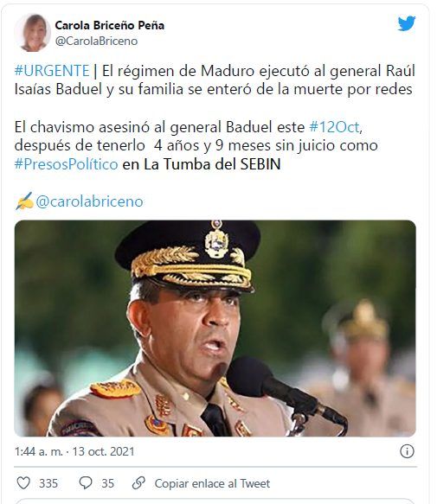Click the 35 replies count
The height and width of the screenshot is (504, 437).
pyautogui.click(x=108, y=483)
